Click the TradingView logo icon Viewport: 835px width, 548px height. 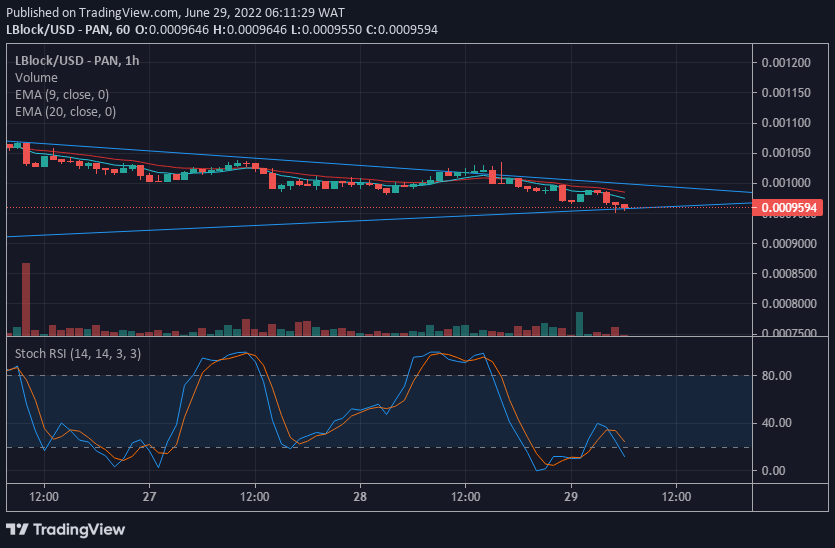coord(17,529)
